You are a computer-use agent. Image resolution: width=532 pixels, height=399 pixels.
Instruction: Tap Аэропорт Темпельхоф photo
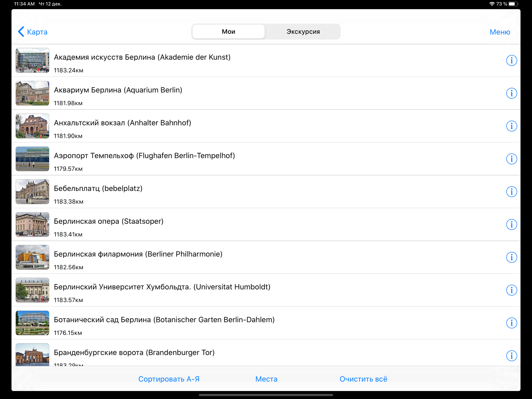33,159
